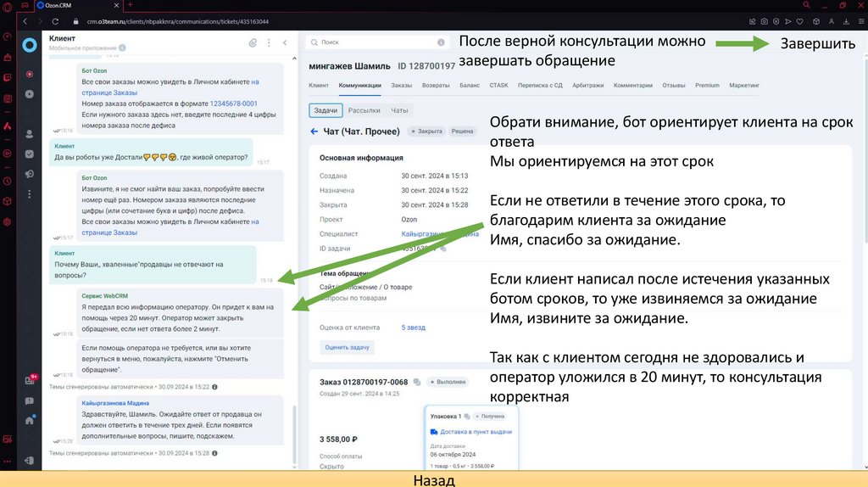Open browser sidebar settings gear
Image resolution: width=868 pixels, height=487 pixels.
point(7,221)
